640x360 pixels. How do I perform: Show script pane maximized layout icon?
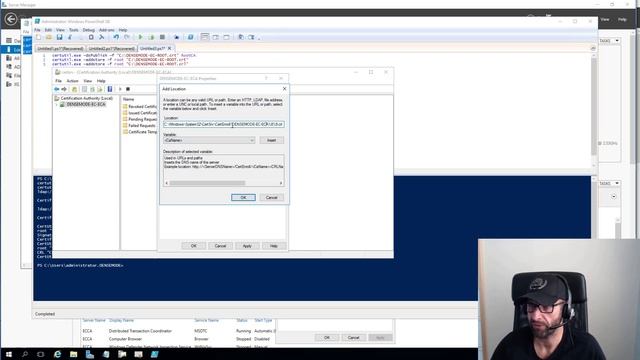coord(226,37)
